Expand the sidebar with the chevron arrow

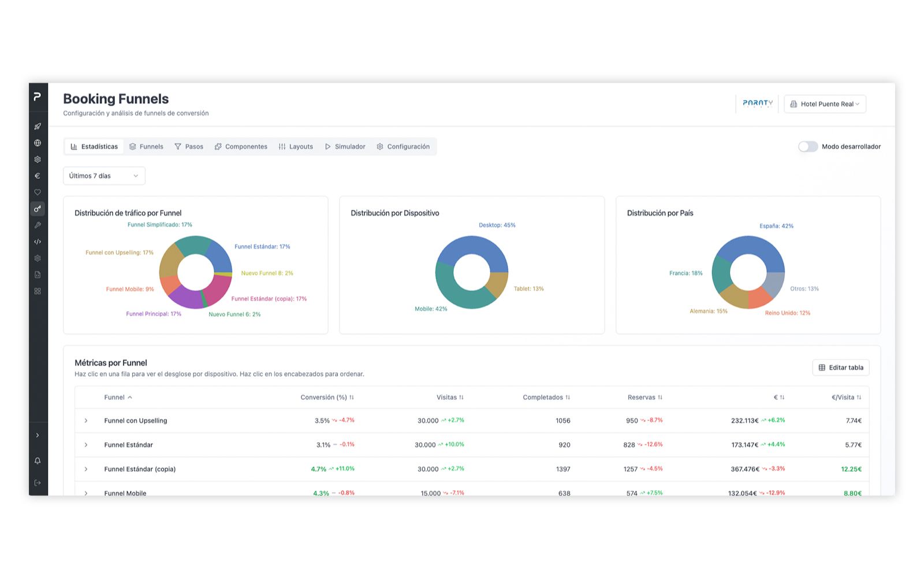point(38,435)
